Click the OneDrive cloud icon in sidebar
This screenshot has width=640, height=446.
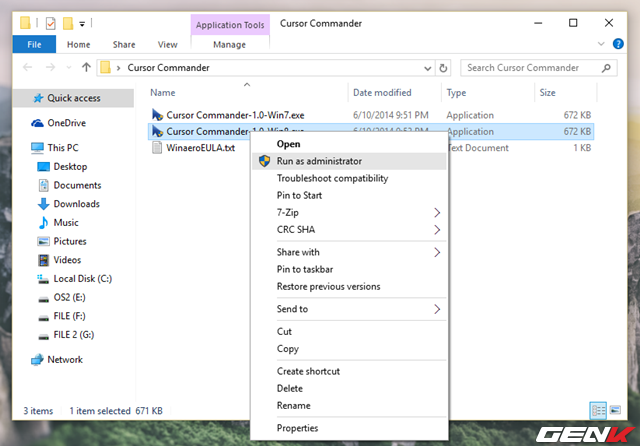[37, 123]
